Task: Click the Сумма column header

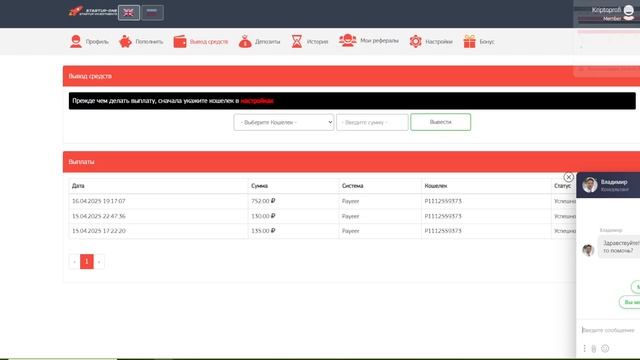Action: 259,186
